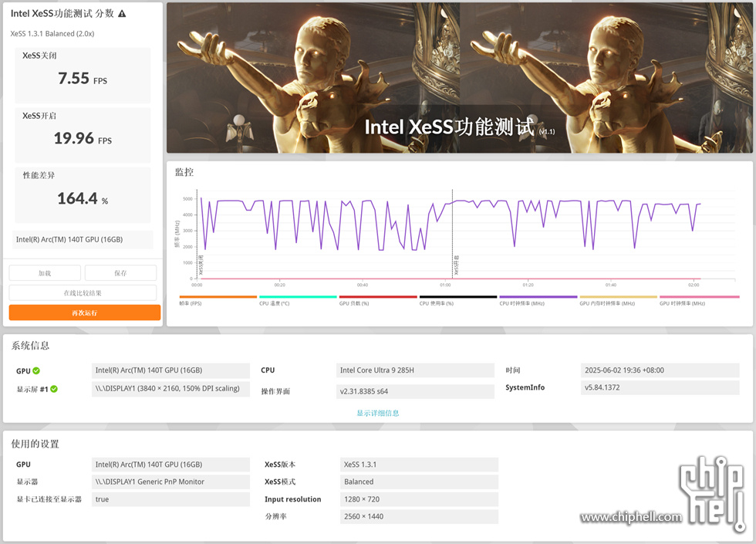Click the 19.96 FPS score under XeSS开启
756x544 pixels.
pyautogui.click(x=83, y=138)
